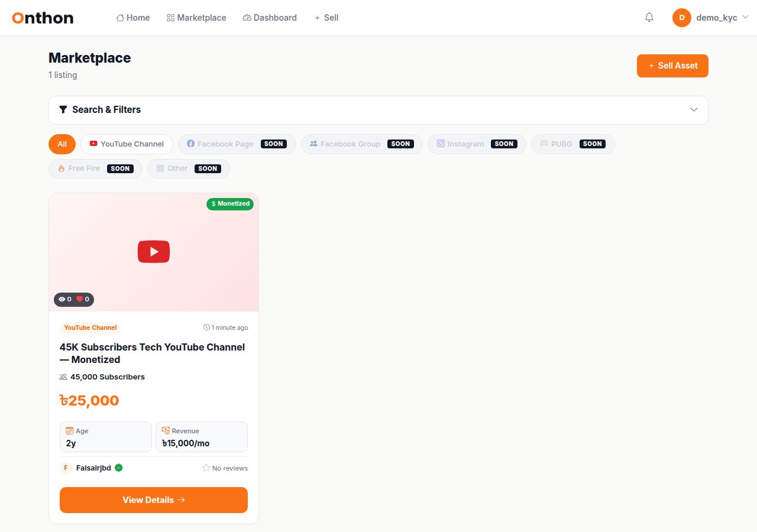Click the green verified badge beside Faisalrjbd
757x532 pixels.
coord(119,468)
